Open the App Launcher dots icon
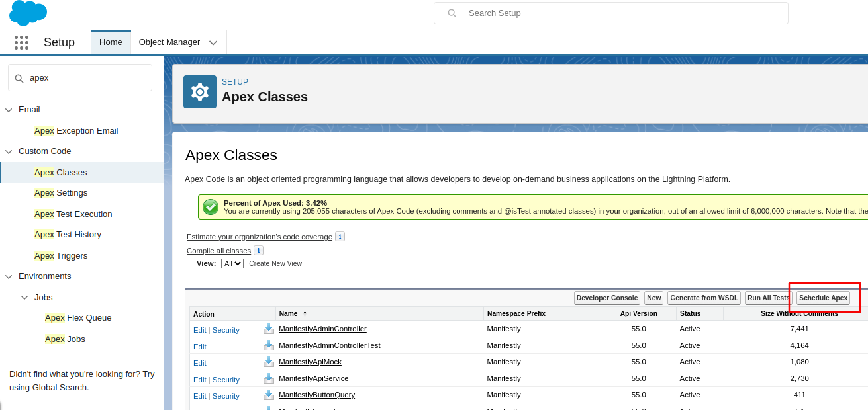868x410 pixels. pos(21,42)
